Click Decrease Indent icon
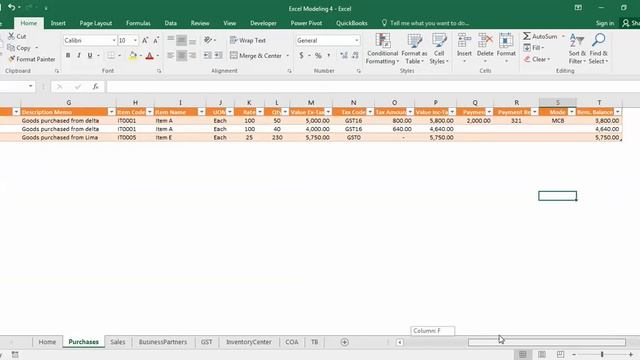Viewport: 640px width, 360px height. (x=207, y=55)
